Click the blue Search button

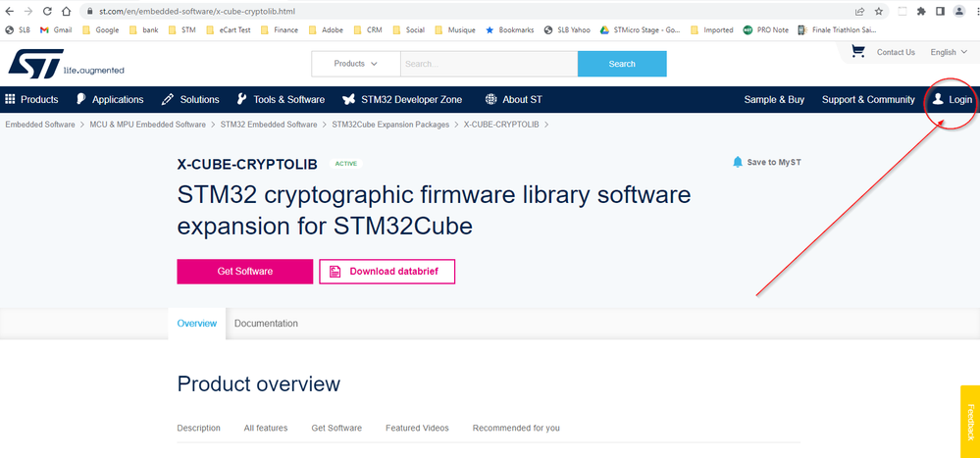[x=622, y=64]
